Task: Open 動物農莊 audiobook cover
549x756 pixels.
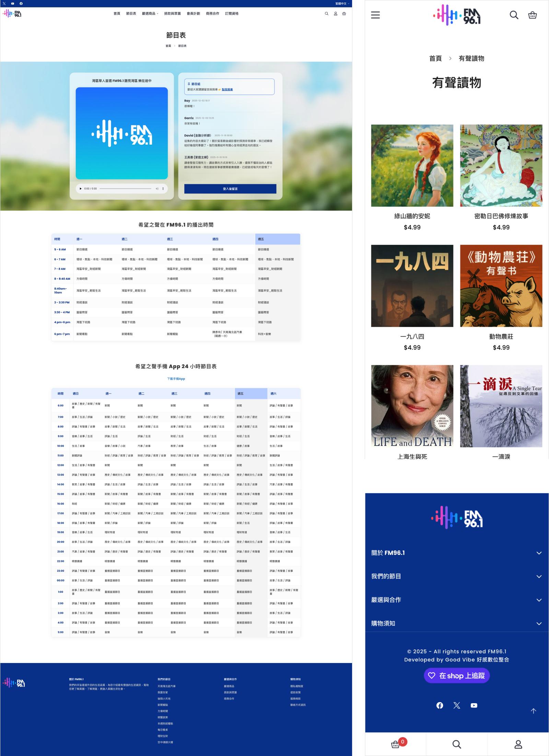Action: [x=501, y=286]
